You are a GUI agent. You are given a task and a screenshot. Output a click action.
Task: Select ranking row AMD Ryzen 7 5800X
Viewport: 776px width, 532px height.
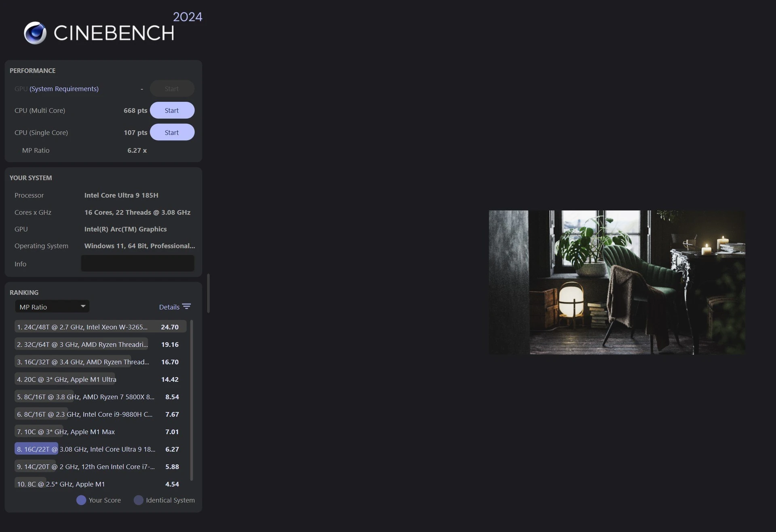pos(100,397)
